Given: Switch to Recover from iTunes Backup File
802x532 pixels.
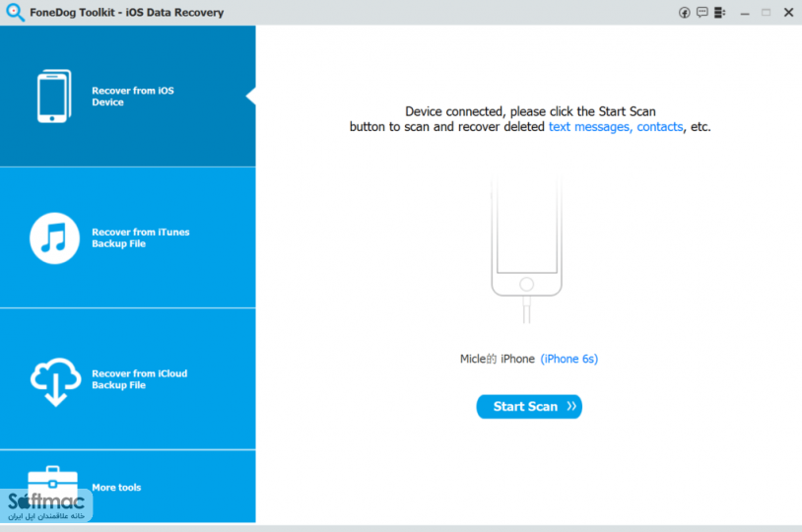Looking at the screenshot, I should pos(141,237).
